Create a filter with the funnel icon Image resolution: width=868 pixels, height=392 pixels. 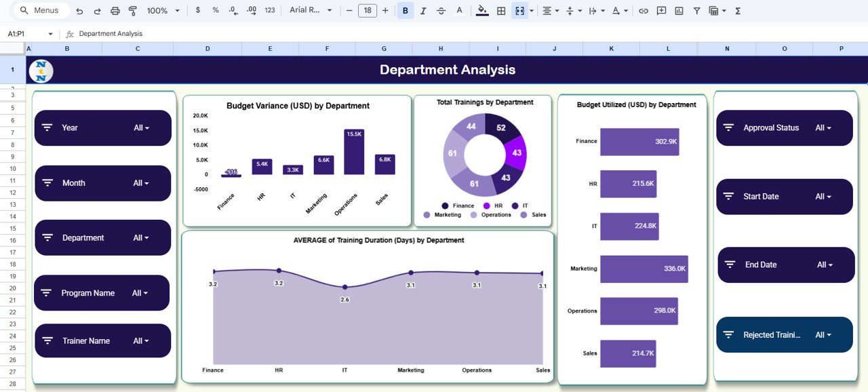pyautogui.click(x=696, y=10)
